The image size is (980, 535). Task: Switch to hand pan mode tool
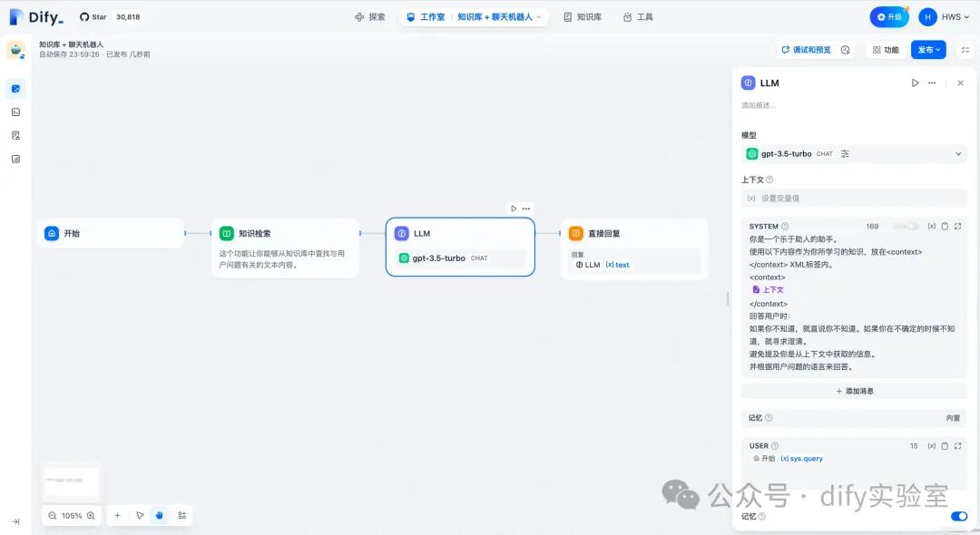160,516
